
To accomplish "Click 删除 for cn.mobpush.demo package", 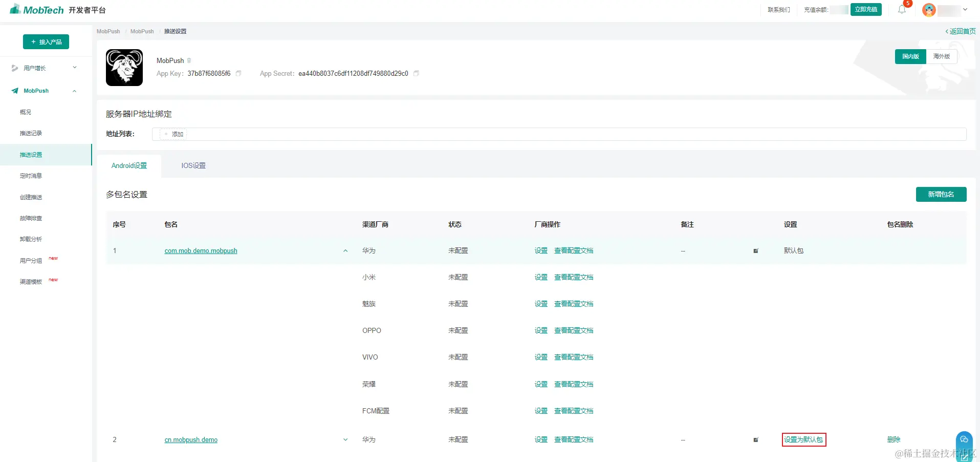I will 894,439.
